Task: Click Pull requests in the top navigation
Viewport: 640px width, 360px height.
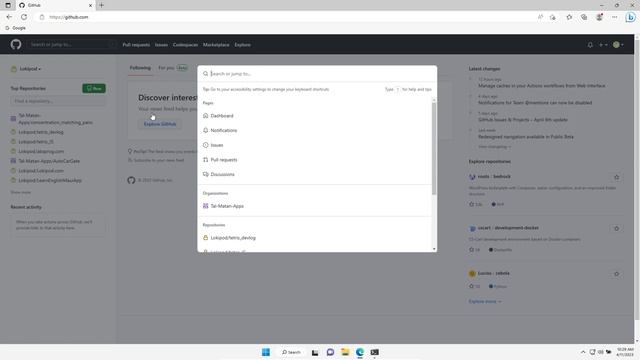Action: [x=136, y=45]
